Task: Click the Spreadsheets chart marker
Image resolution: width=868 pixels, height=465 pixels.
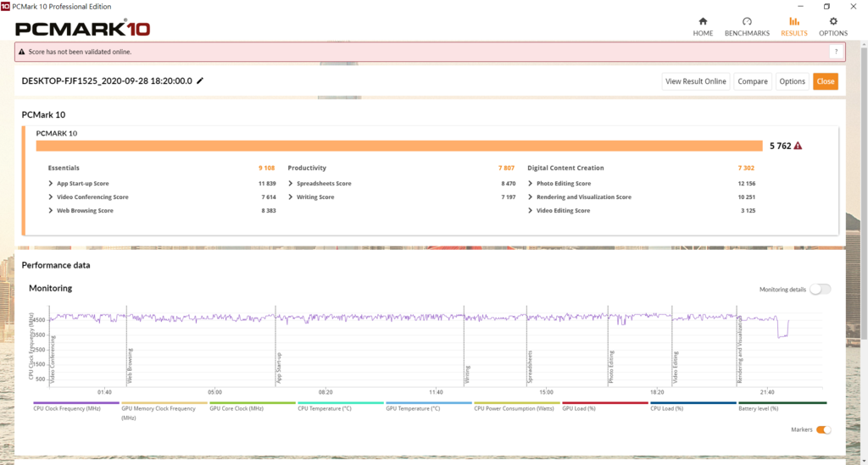Action: point(530,367)
